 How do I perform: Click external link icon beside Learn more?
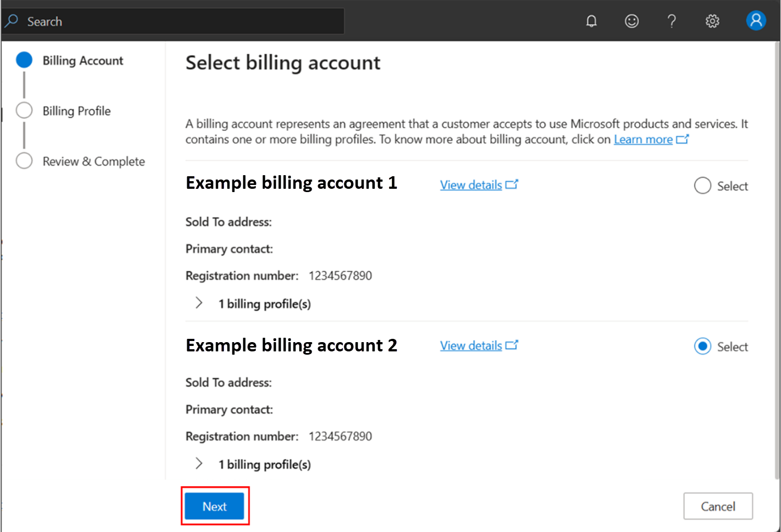[x=682, y=140]
